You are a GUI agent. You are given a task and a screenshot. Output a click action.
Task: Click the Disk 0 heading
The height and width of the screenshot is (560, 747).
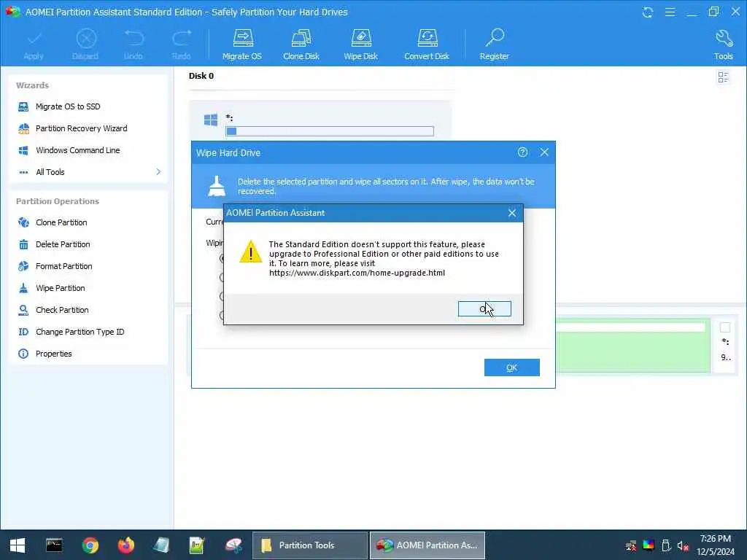201,76
